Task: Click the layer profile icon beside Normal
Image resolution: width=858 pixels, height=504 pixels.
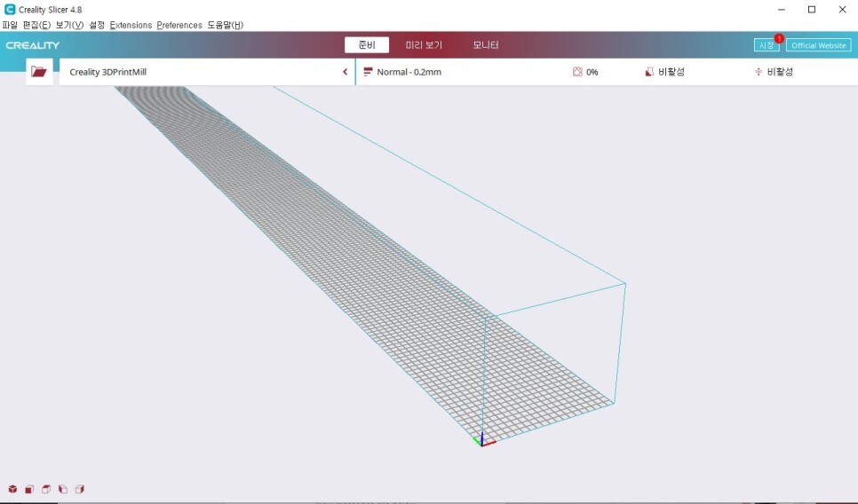Action: point(368,72)
